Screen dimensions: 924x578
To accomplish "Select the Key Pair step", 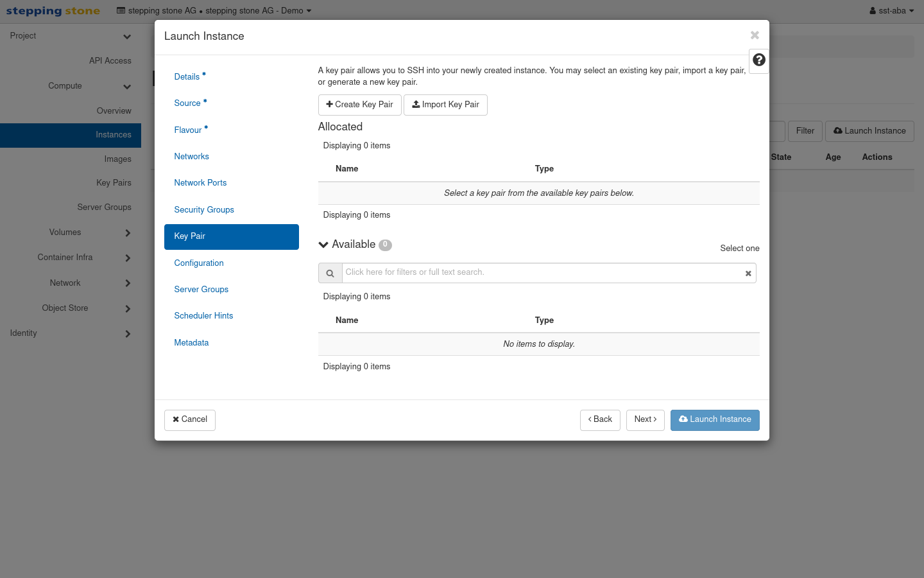I will pos(232,236).
